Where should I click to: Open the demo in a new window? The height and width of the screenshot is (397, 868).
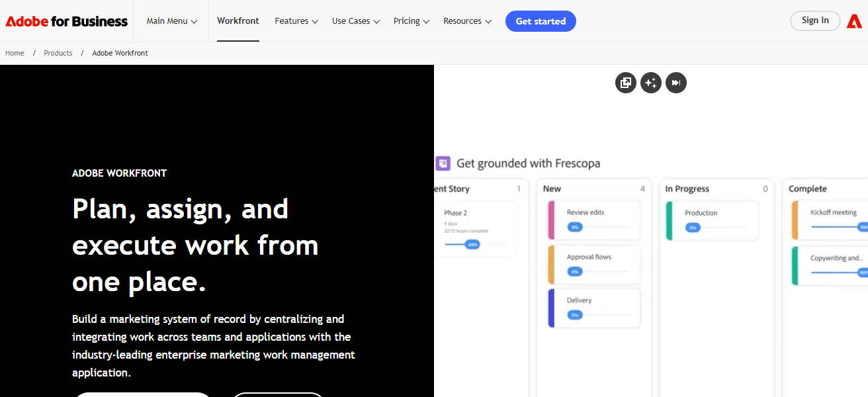click(x=625, y=82)
